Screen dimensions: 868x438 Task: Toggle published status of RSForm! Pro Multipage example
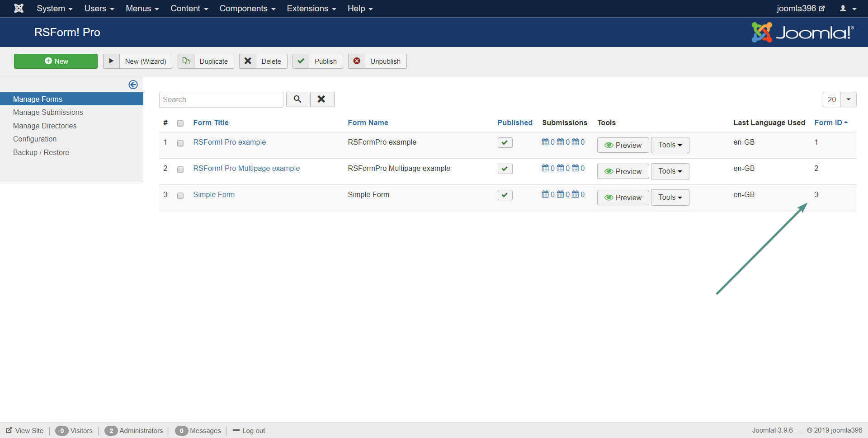505,169
